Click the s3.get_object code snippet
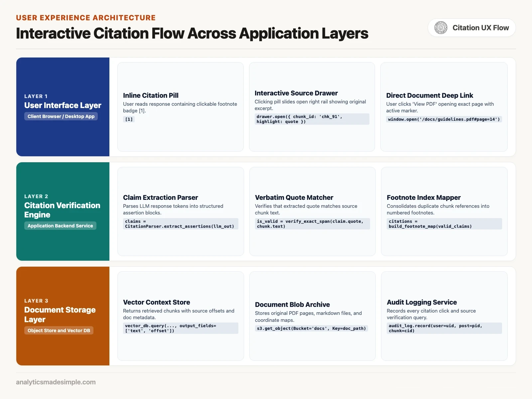532x399 pixels. click(312, 329)
